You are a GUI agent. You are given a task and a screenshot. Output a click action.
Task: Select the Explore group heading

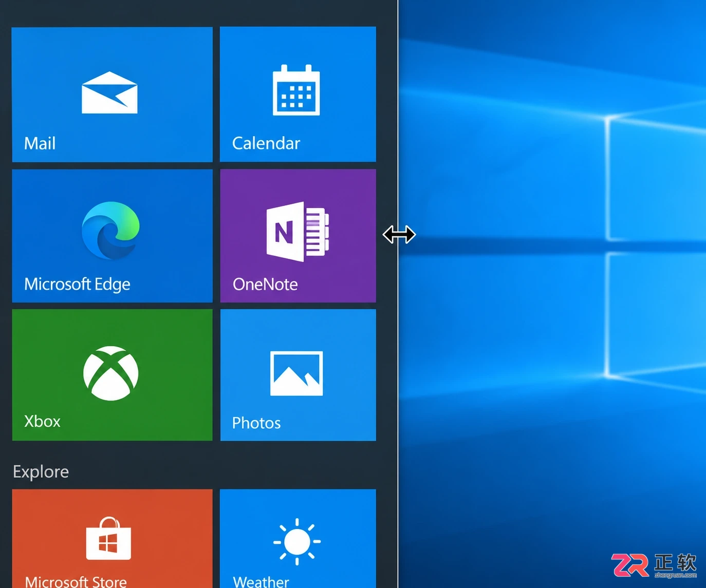click(41, 471)
